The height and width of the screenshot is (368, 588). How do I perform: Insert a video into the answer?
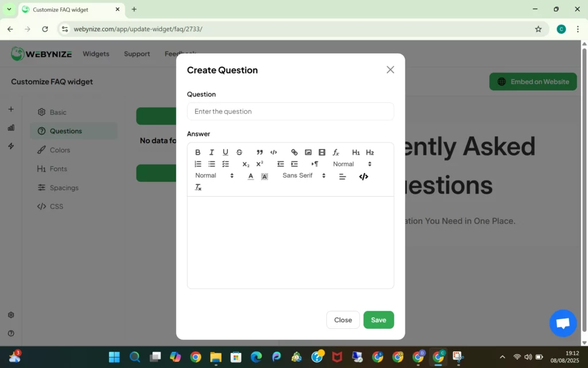(x=322, y=152)
